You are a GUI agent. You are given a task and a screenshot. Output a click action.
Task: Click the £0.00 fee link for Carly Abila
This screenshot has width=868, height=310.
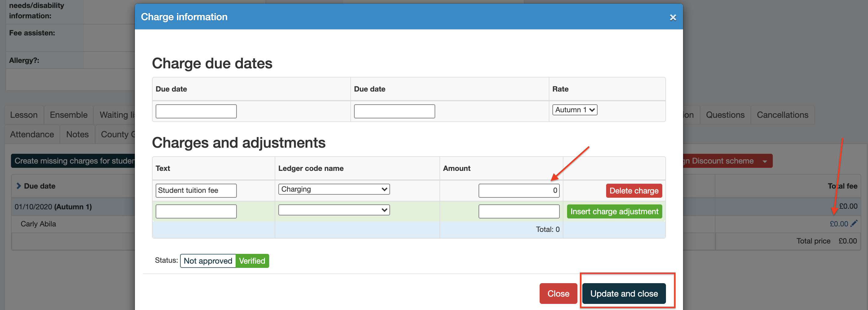pos(839,224)
